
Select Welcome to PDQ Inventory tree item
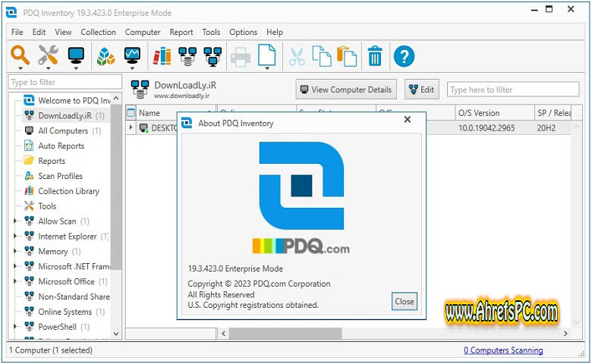[x=68, y=100]
